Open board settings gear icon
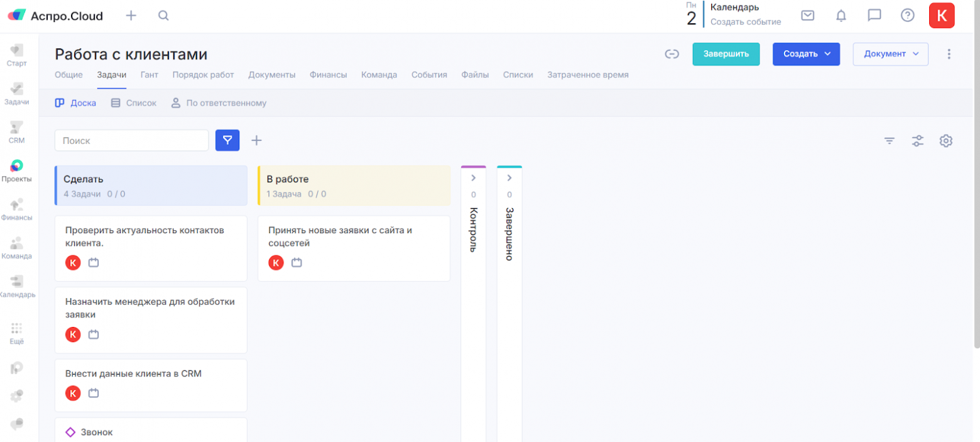 (945, 141)
